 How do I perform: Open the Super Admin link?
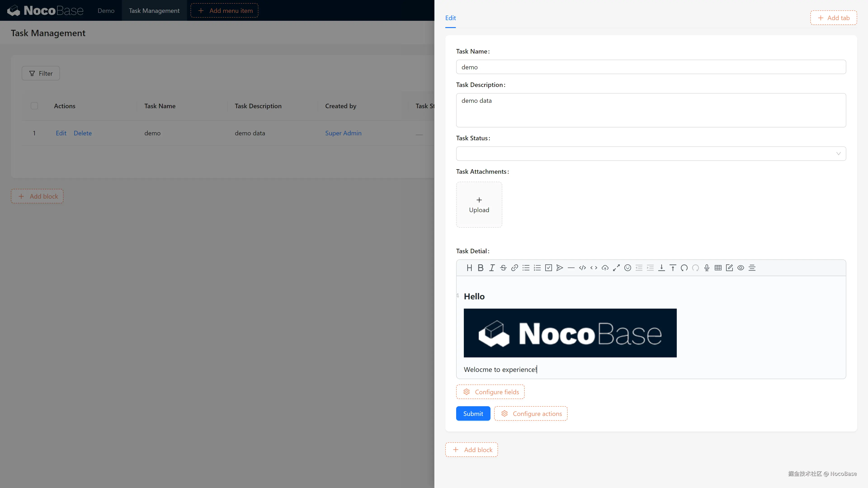tap(343, 133)
